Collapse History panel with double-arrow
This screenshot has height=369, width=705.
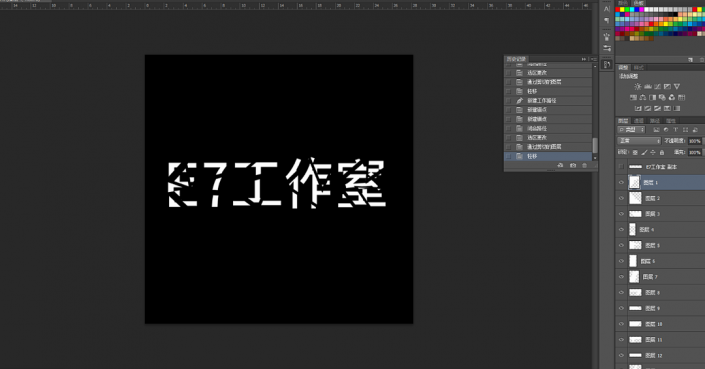pos(584,59)
